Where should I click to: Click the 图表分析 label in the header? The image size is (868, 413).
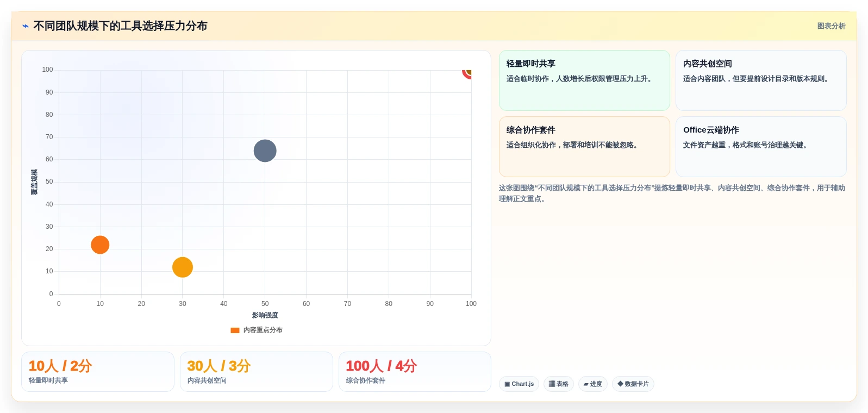831,26
